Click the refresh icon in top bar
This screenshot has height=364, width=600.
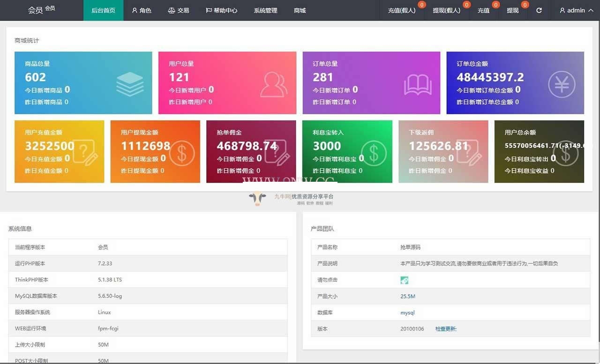tap(539, 10)
